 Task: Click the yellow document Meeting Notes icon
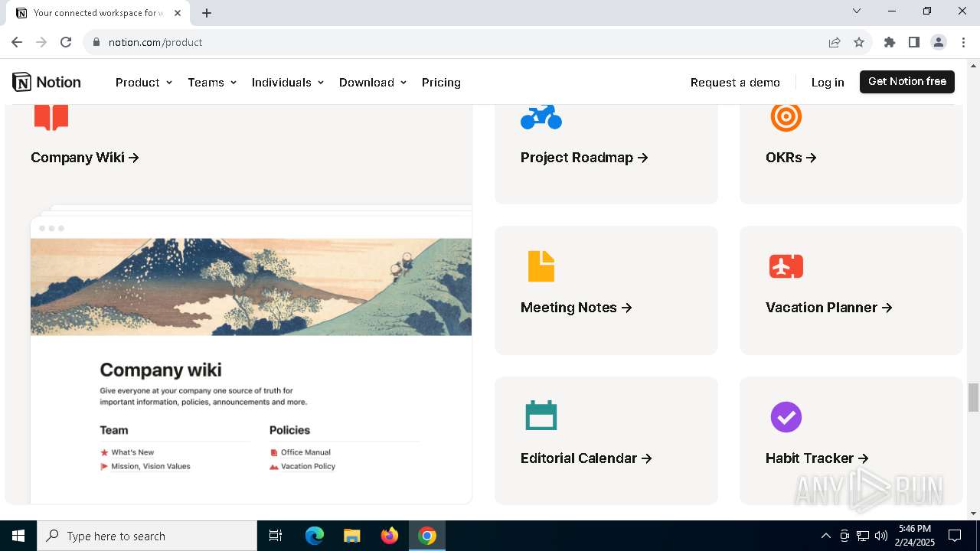pos(541,266)
